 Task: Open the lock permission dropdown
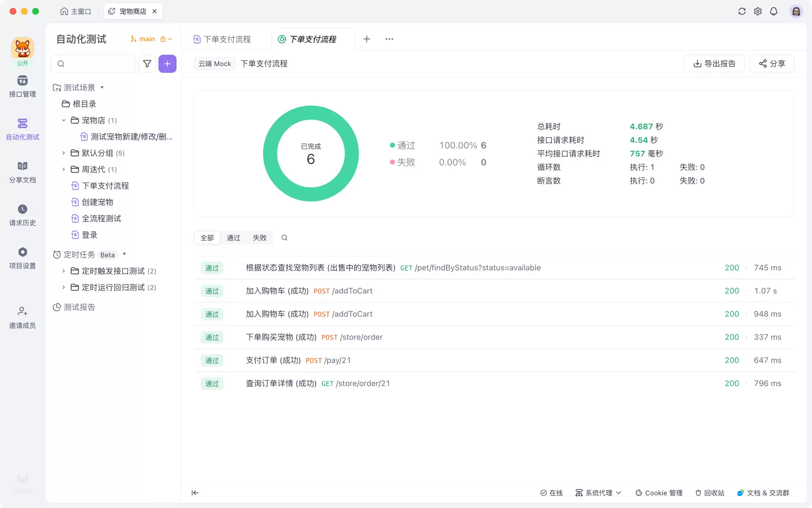(x=166, y=39)
